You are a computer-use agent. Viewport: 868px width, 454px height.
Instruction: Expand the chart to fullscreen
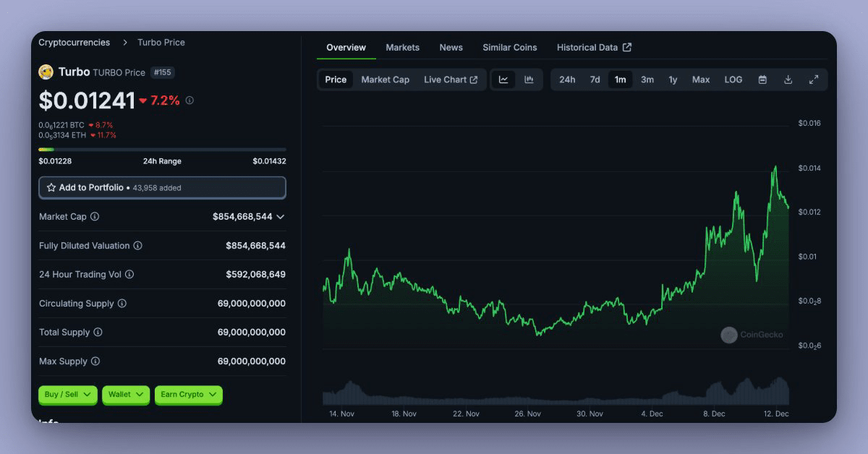coord(814,80)
